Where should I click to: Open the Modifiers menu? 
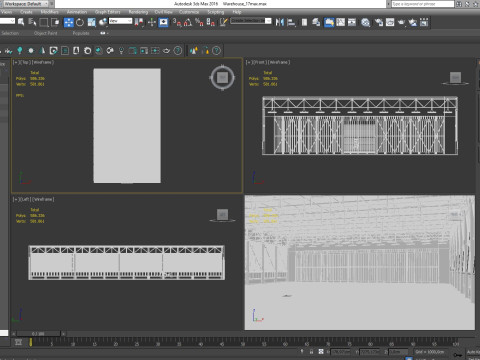point(49,12)
